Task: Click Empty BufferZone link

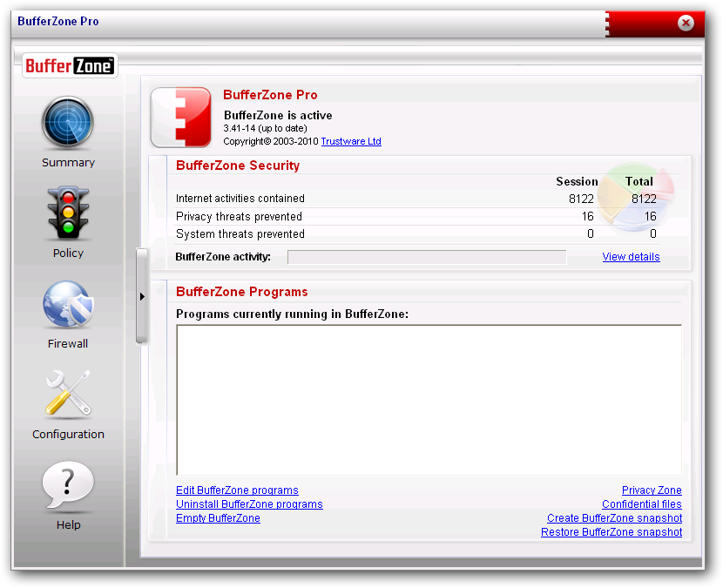Action: (x=218, y=518)
